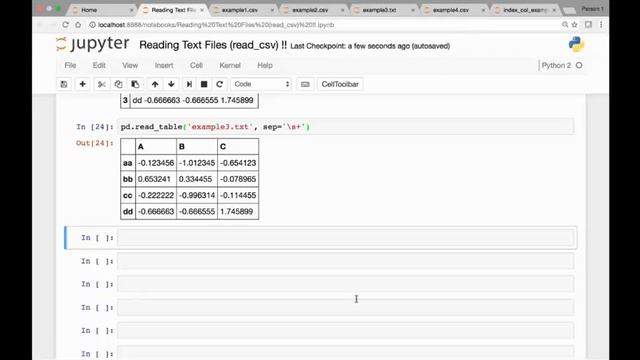The height and width of the screenshot is (360, 640).
Task: Switch to the example4.csv tab
Action: point(454,10)
